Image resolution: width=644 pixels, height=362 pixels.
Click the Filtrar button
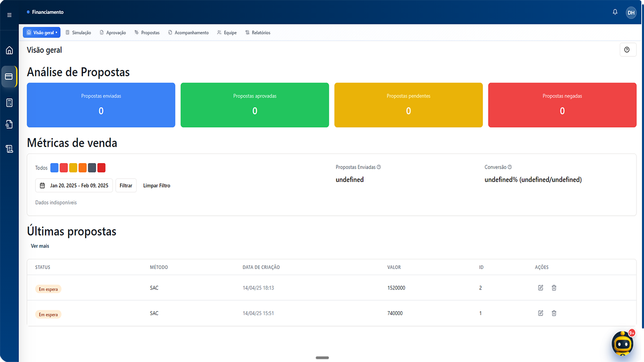tap(126, 185)
